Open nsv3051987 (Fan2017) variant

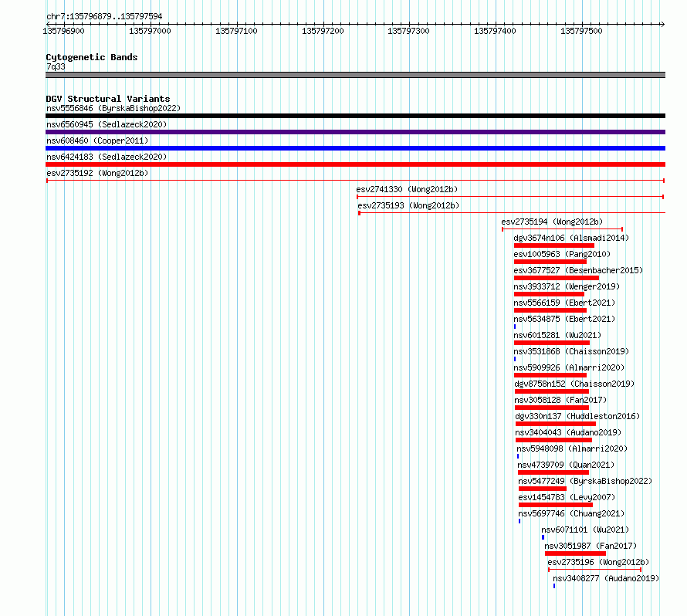(591, 546)
